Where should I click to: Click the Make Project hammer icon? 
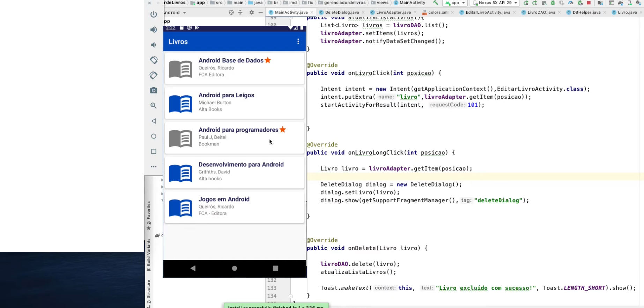point(436,3)
